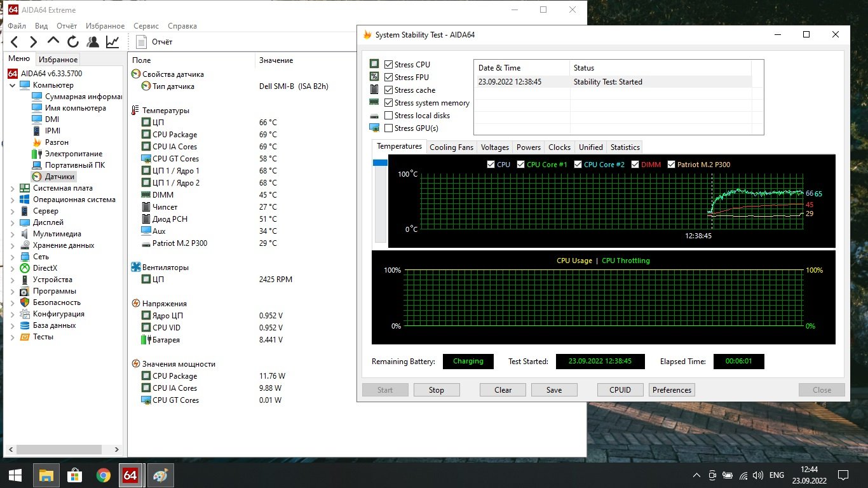The width and height of the screenshot is (868, 488).
Task: Open the user icon in AIDA64 toolbar
Action: [93, 42]
